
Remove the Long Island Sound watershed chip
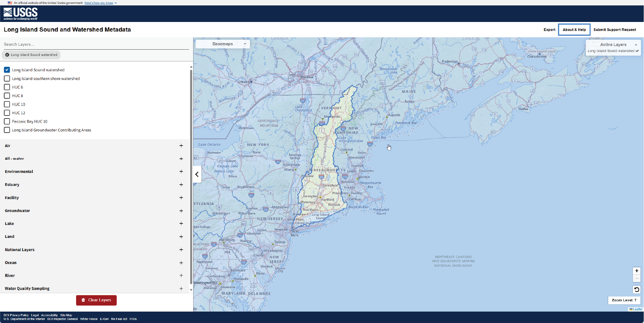click(x=7, y=55)
